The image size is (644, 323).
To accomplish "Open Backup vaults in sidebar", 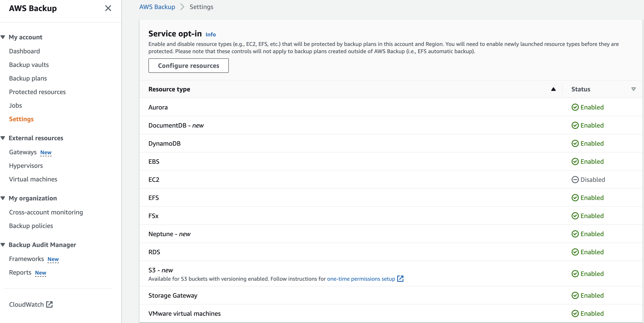I will 29,65.
